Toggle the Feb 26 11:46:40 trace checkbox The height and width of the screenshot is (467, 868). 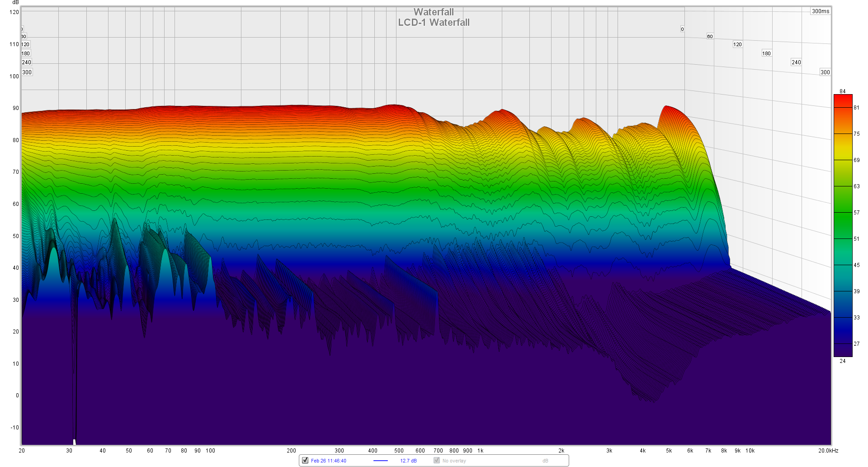(x=305, y=461)
